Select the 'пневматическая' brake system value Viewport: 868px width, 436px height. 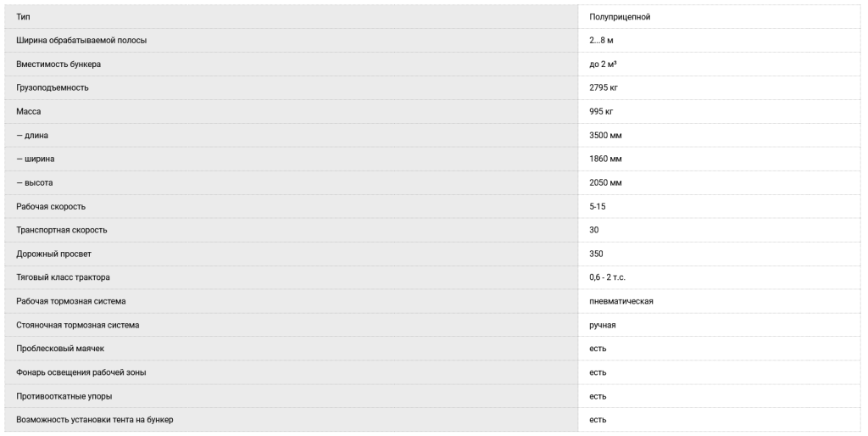[621, 301]
